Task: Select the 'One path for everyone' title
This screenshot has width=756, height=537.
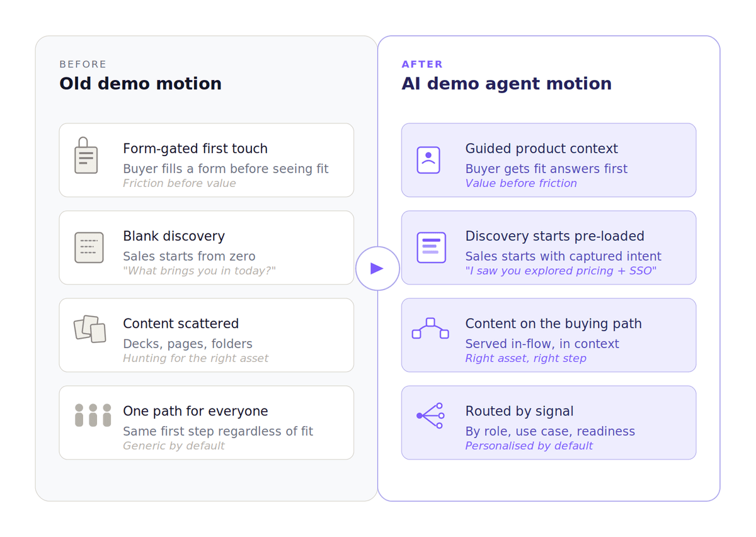Action: pos(195,411)
